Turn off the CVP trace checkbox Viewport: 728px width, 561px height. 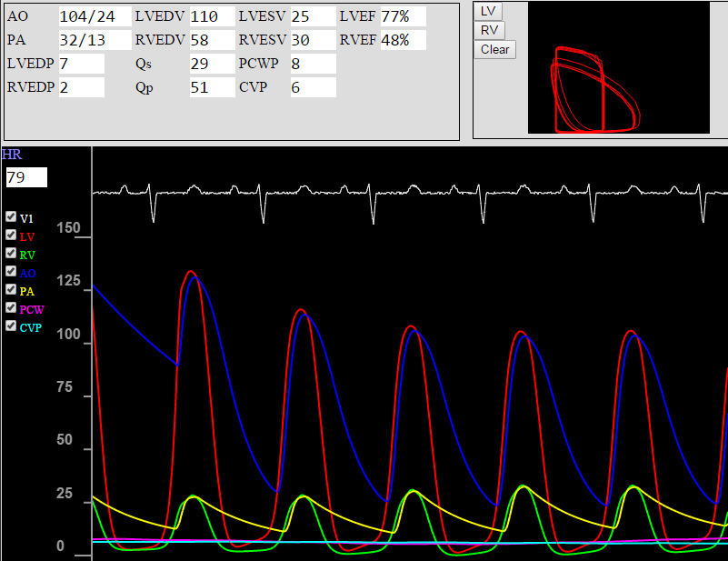[x=11, y=326]
